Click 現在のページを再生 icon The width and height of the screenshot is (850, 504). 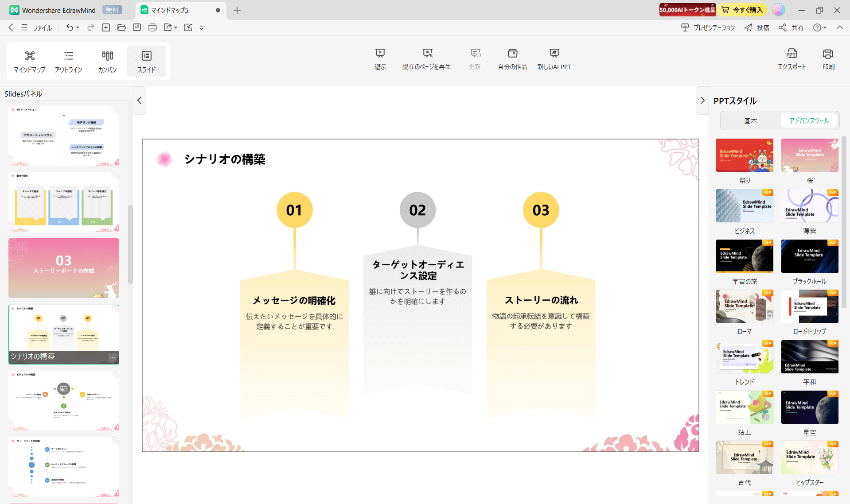pos(427,59)
